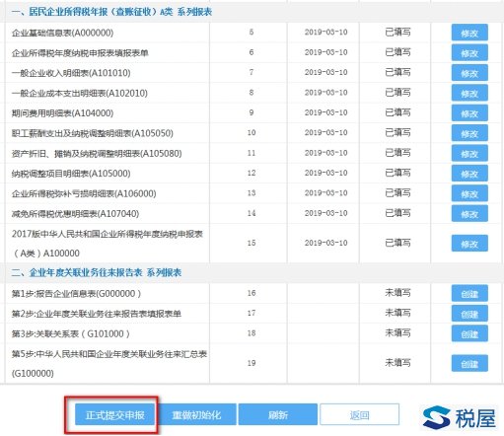Image resolution: width=504 pixels, height=436 pixels.
Task: Click 修改 for the A100000 annual return
Action: coord(469,244)
